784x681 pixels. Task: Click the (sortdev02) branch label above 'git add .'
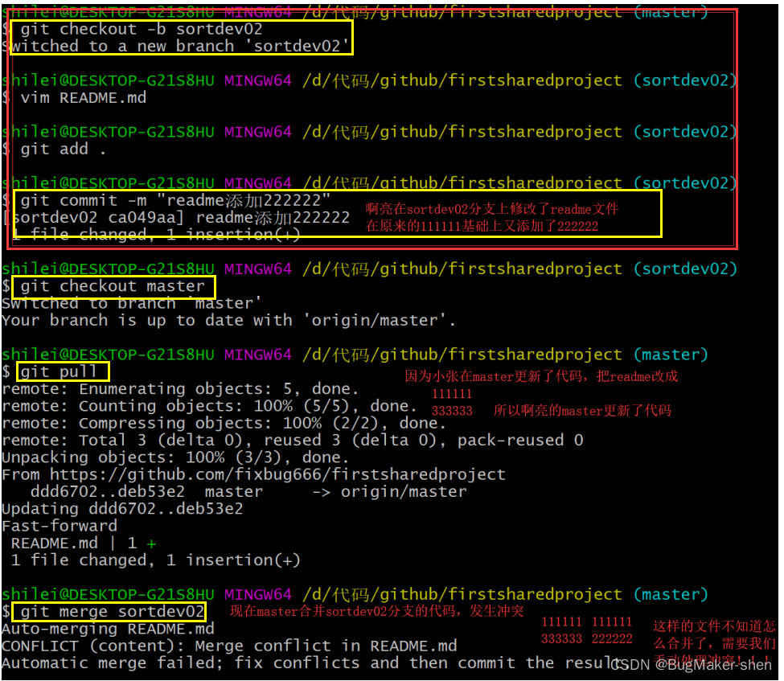click(x=685, y=132)
